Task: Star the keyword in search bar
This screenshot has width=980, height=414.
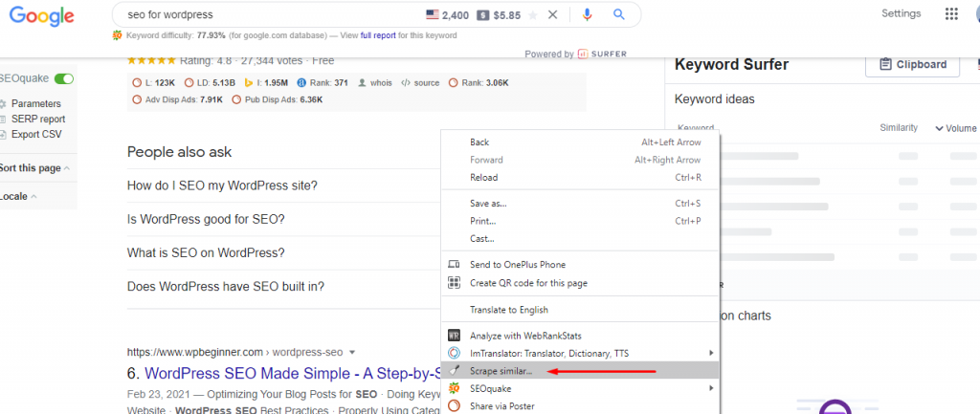Action: click(x=532, y=15)
